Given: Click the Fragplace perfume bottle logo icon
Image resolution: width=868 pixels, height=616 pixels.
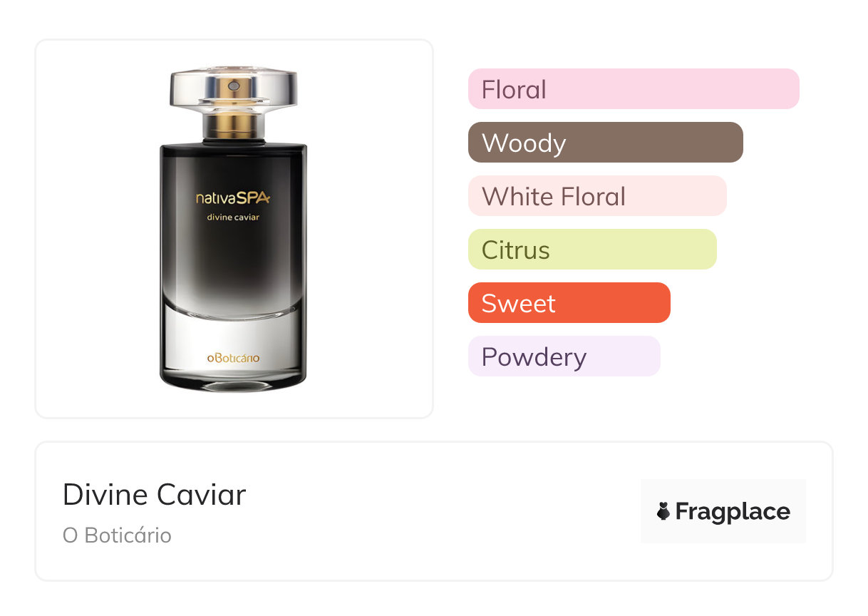Looking at the screenshot, I should tap(663, 511).
